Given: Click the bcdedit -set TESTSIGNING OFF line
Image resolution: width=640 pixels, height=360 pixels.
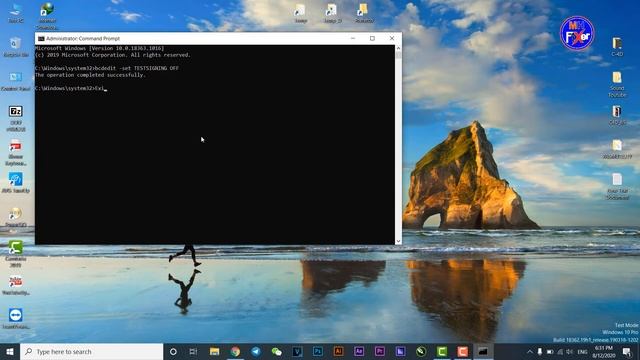Looking at the screenshot, I should (x=137, y=68).
